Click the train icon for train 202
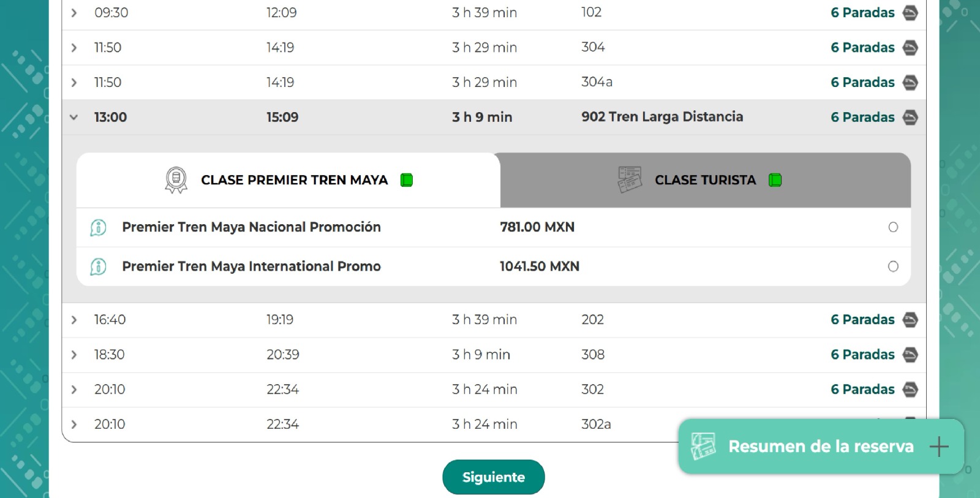980x498 pixels. [910, 320]
